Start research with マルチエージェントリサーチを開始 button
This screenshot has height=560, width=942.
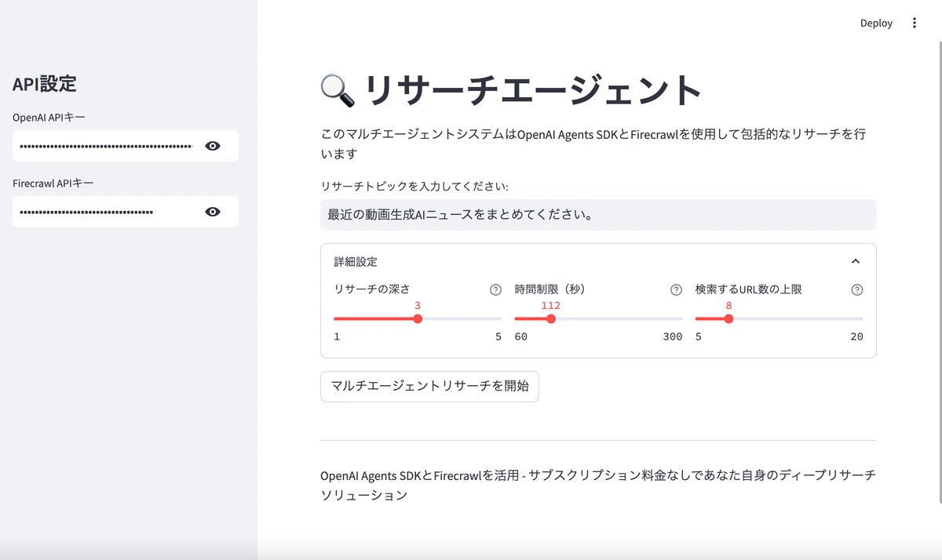click(x=429, y=387)
